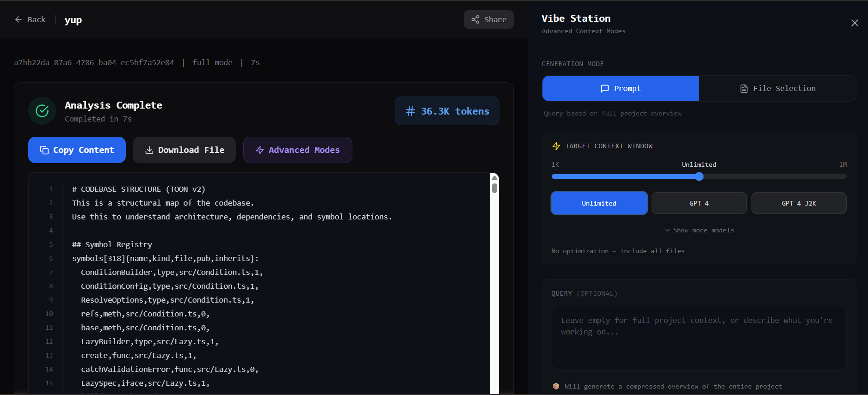Open Advanced Modes
The width and height of the screenshot is (868, 395).
[x=298, y=150]
